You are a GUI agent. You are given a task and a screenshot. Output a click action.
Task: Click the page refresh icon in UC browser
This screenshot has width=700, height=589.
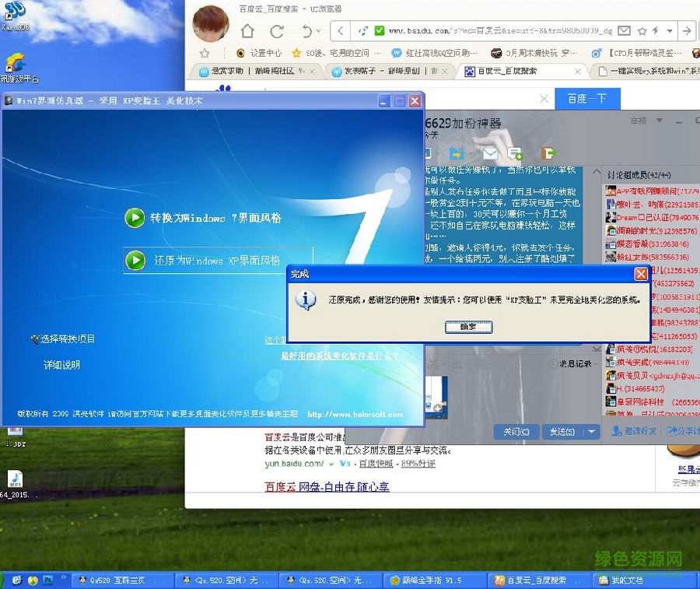(277, 30)
